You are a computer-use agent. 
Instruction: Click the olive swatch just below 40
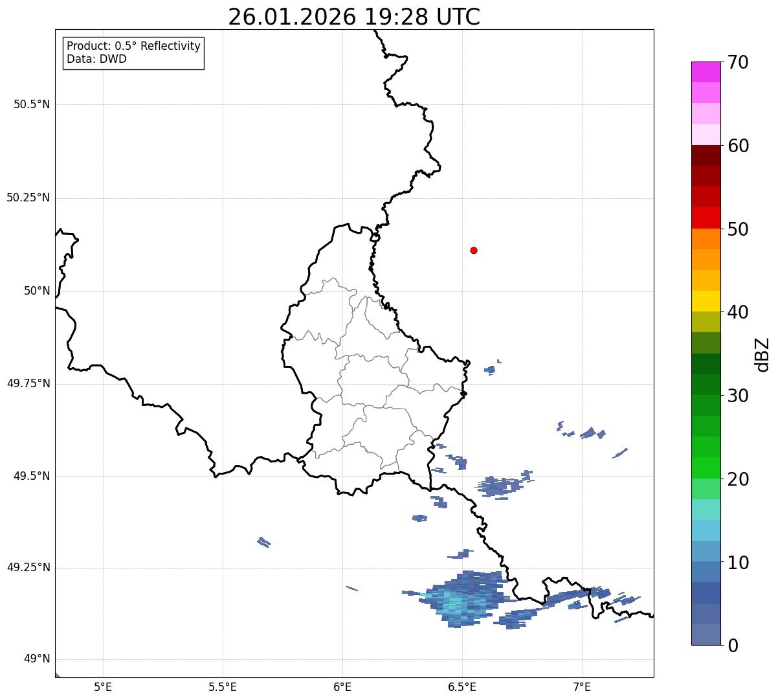coord(706,322)
